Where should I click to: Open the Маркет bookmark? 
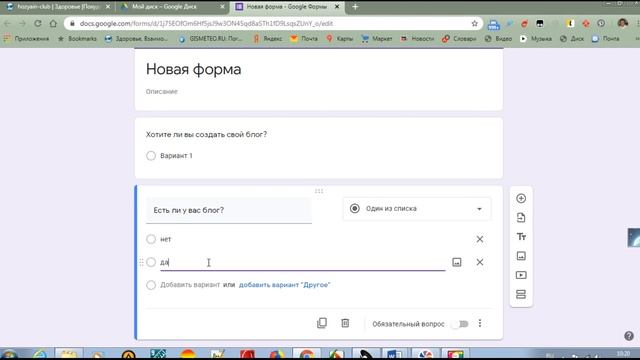click(x=377, y=38)
